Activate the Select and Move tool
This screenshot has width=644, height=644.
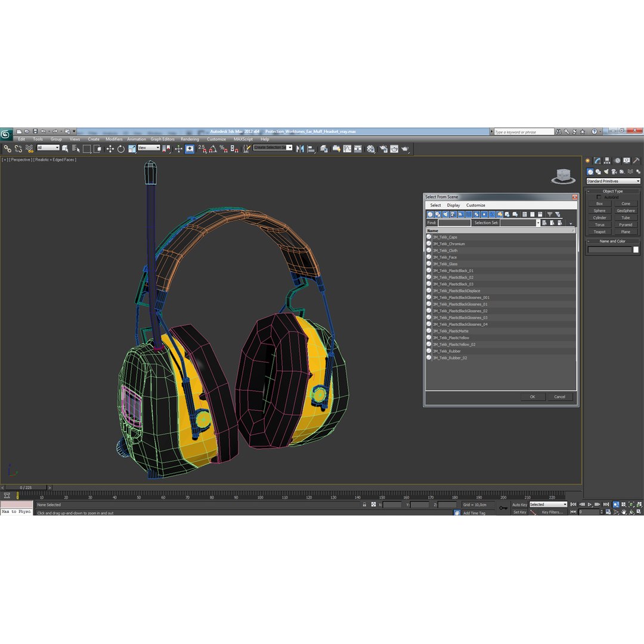[110, 148]
